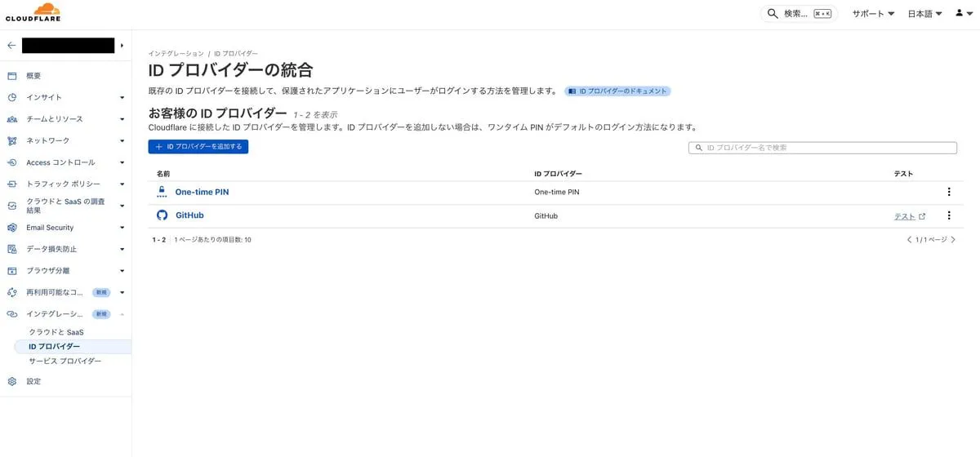Click the back arrow in sidebar

pyautogui.click(x=11, y=46)
